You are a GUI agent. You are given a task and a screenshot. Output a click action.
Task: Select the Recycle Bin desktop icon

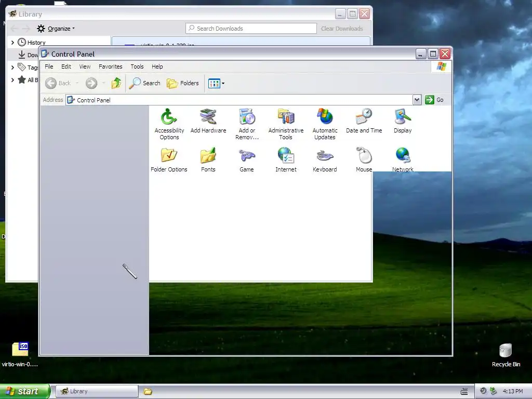[x=506, y=355]
